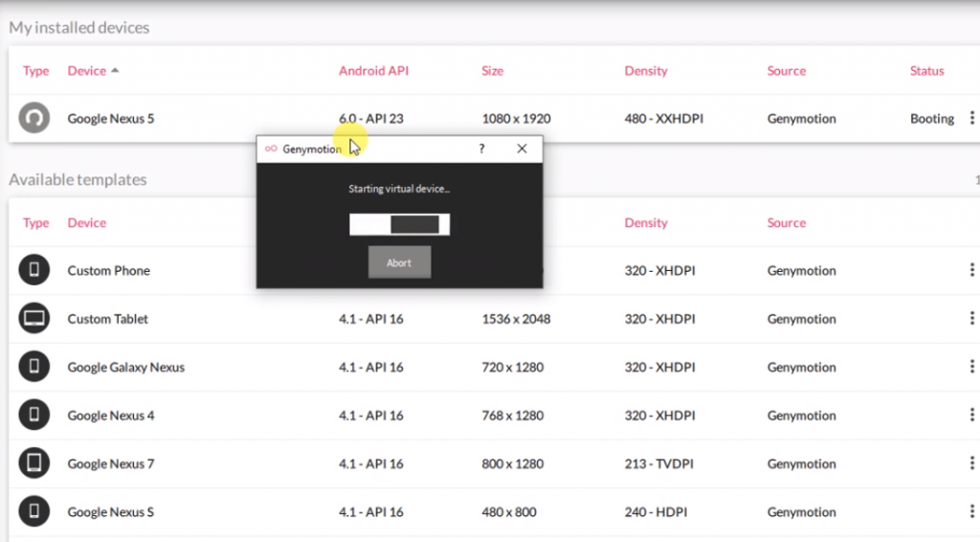Click the Google Nexus S phone icon
The image size is (980, 542).
coord(33,511)
